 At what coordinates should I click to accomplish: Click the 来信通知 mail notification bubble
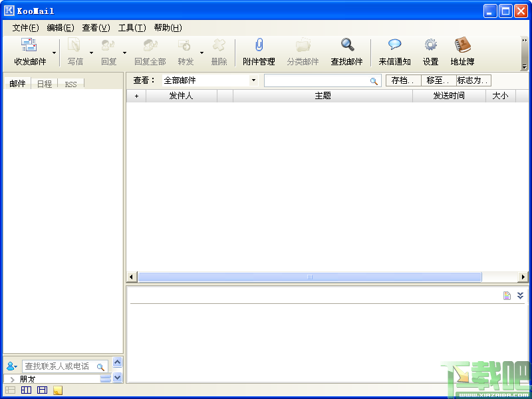[x=394, y=45]
